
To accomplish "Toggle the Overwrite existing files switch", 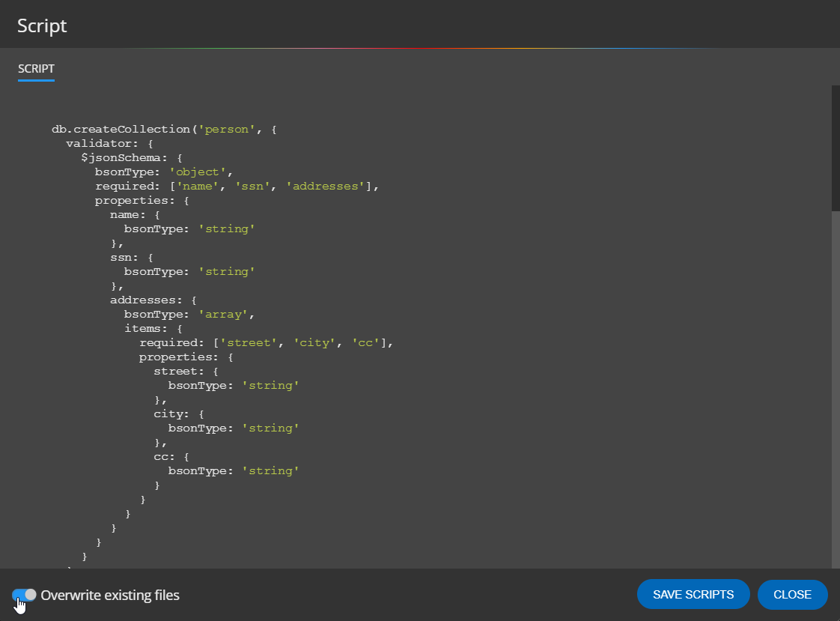I will click(22, 595).
